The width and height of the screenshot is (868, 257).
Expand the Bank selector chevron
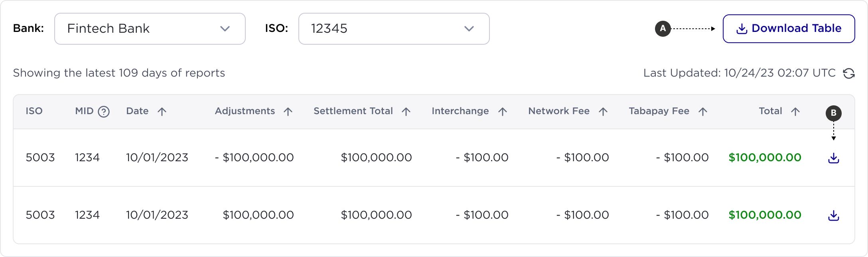tap(225, 29)
